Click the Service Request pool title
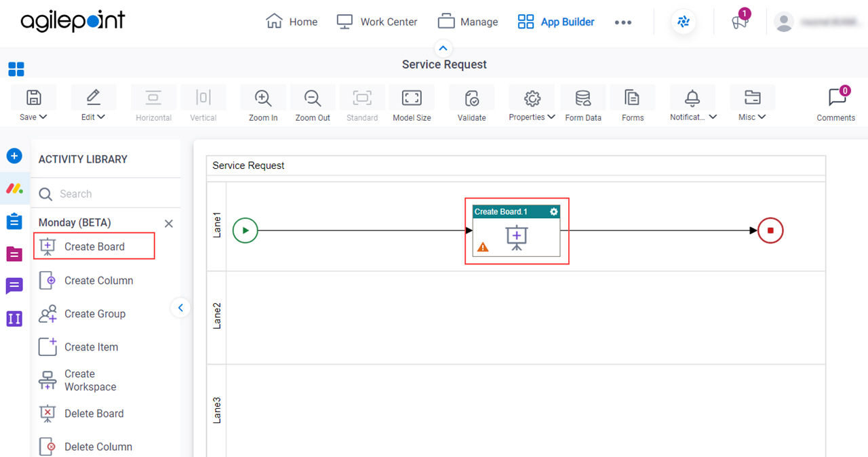868x457 pixels. [x=248, y=165]
